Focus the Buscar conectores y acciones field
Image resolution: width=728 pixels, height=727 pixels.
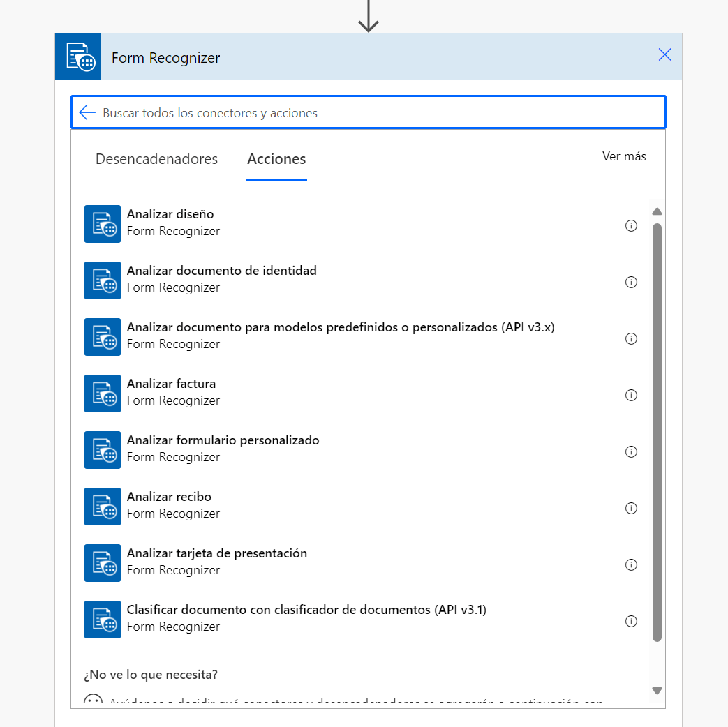377,112
